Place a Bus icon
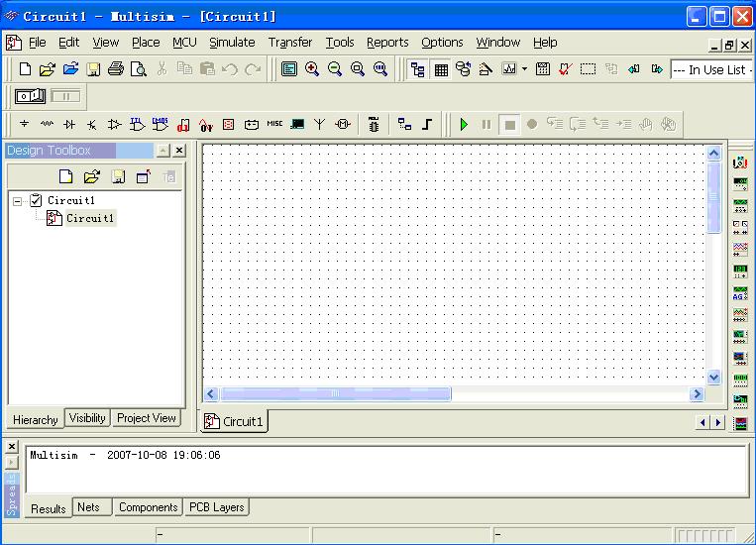 (x=427, y=124)
